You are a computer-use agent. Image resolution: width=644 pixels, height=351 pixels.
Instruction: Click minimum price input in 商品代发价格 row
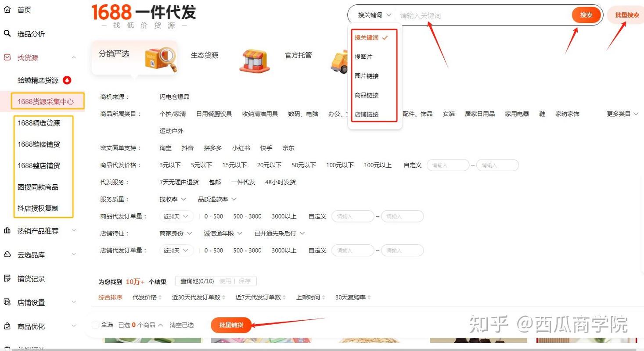448,165
